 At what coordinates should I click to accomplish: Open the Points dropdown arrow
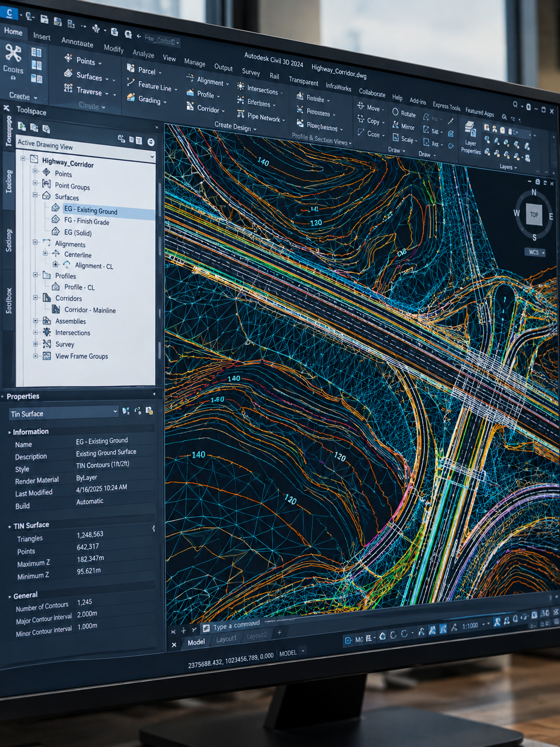(100, 63)
